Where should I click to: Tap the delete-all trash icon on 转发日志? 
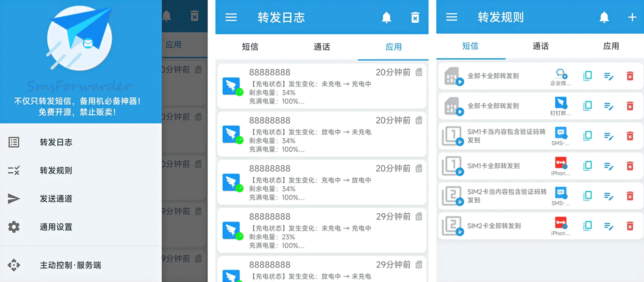(x=415, y=17)
